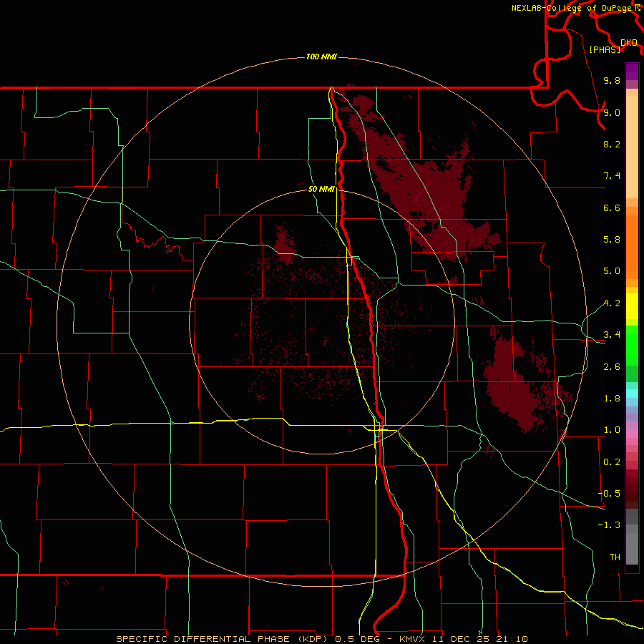Pick the pink segment of the color bar
644x644 pixels.
(x=632, y=434)
